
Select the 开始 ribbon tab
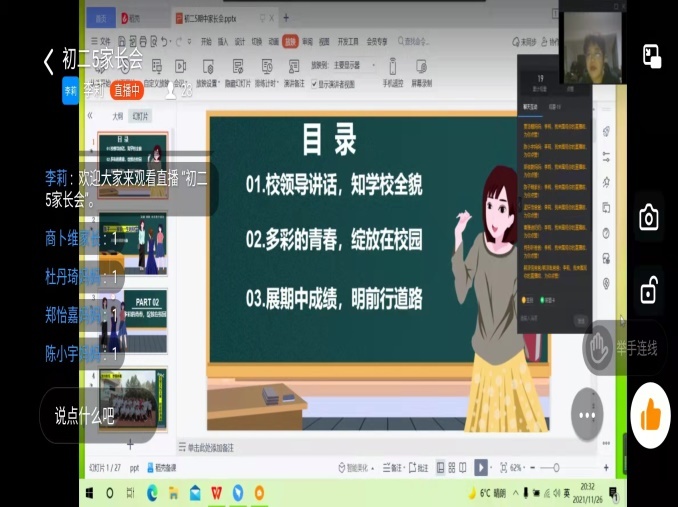click(206, 41)
